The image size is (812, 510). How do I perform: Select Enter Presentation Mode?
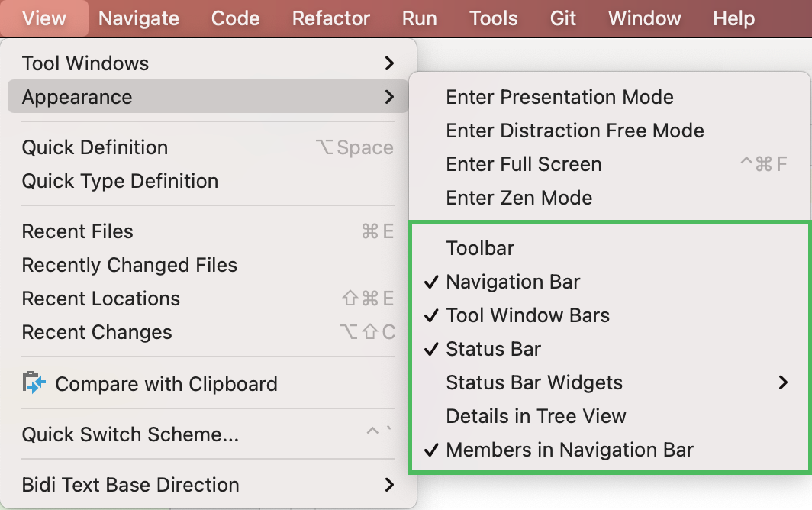click(559, 97)
